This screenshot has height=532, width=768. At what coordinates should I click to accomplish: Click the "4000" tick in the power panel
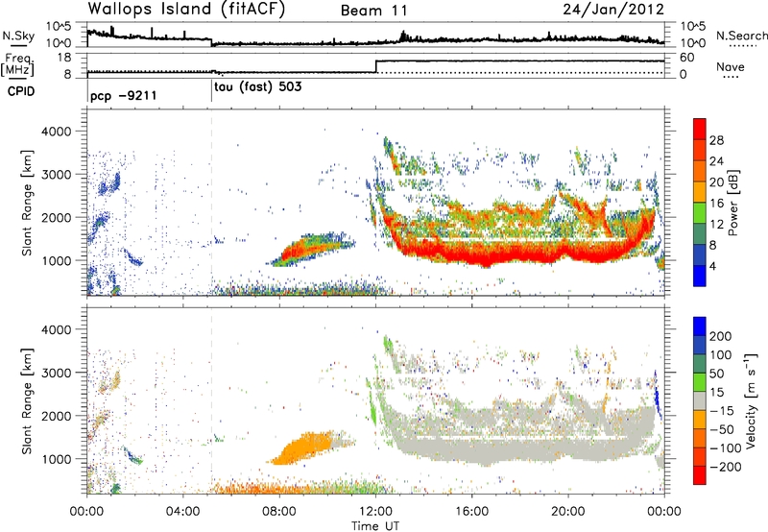pyautogui.click(x=57, y=132)
